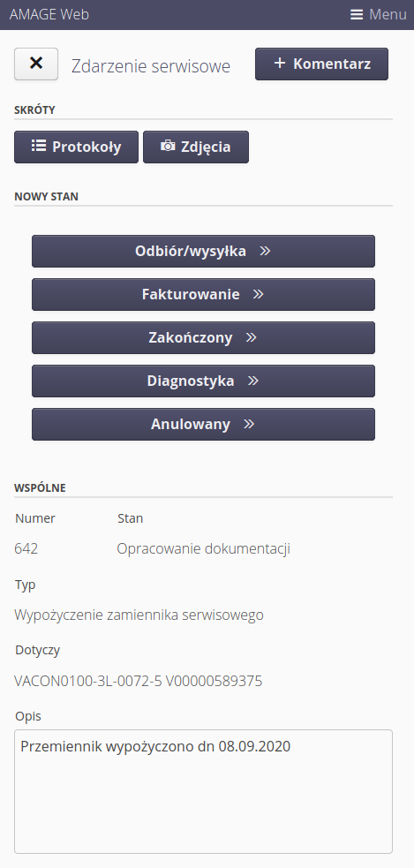This screenshot has height=868, width=414.
Task: Open the hamburger Menu icon
Action: pos(357,14)
